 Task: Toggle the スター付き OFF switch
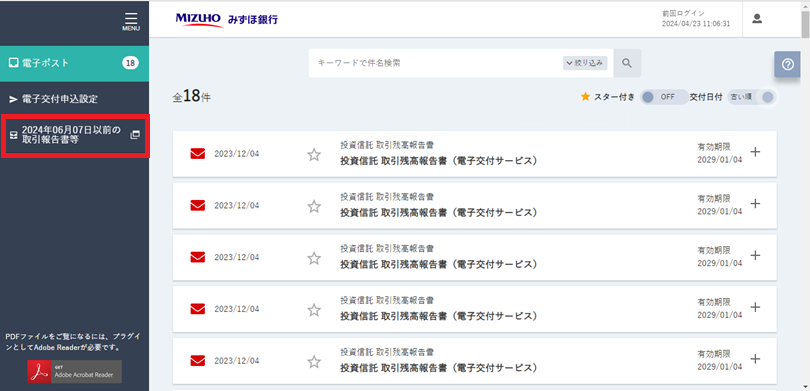click(x=664, y=97)
